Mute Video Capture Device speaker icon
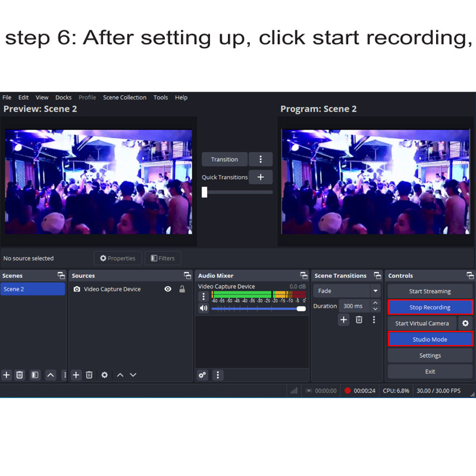This screenshot has width=476, height=476. pos(203,308)
